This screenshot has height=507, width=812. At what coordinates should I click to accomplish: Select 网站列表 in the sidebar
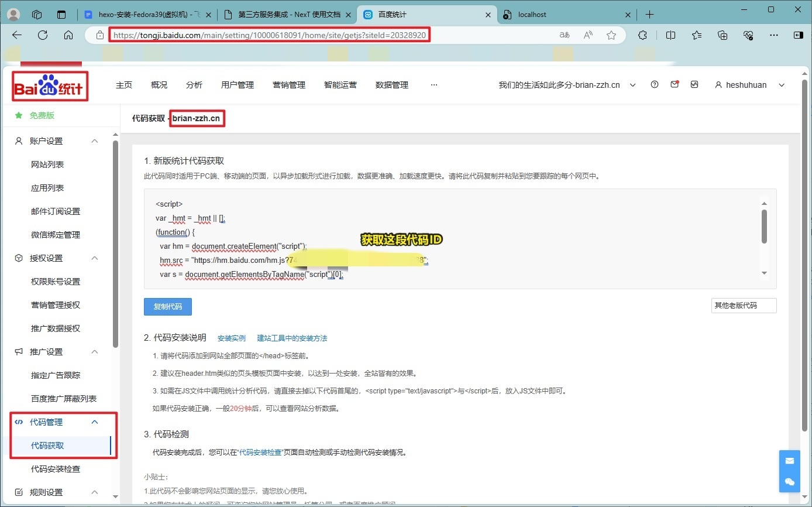47,165
